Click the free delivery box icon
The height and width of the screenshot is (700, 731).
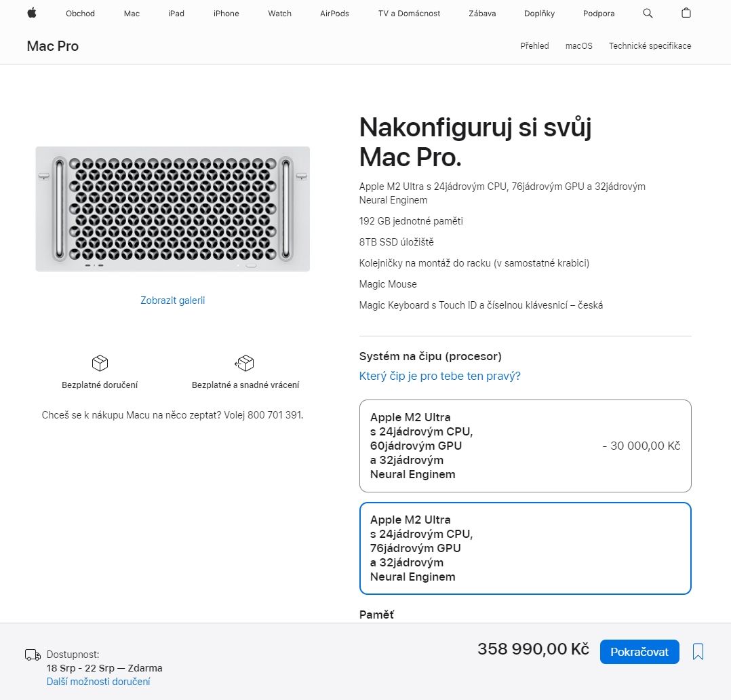(x=100, y=363)
